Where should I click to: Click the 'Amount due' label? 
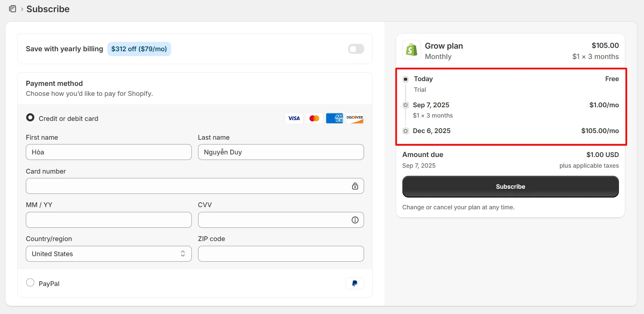coord(423,155)
